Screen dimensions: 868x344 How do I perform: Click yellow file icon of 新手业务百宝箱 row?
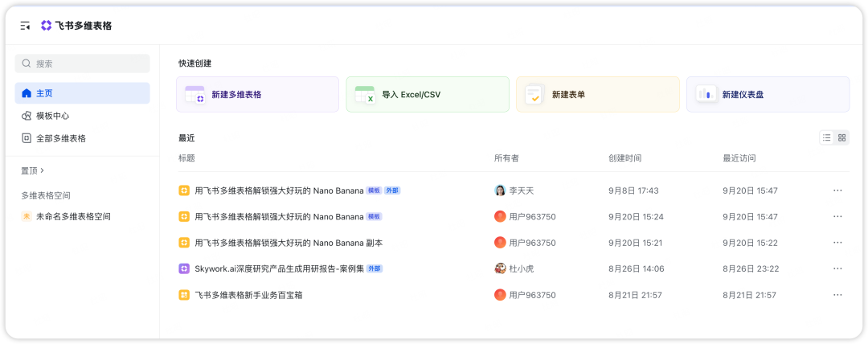(x=184, y=295)
